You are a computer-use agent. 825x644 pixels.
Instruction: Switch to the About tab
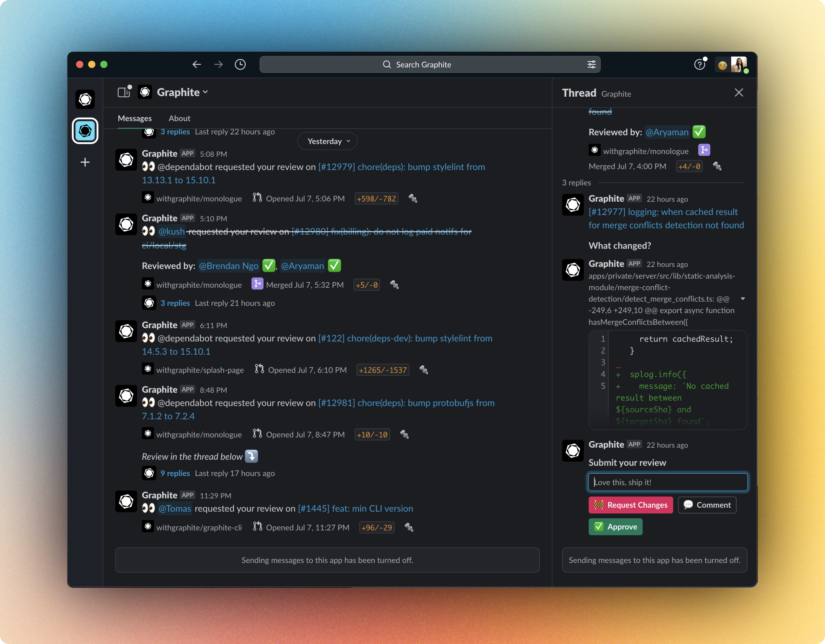pos(179,118)
